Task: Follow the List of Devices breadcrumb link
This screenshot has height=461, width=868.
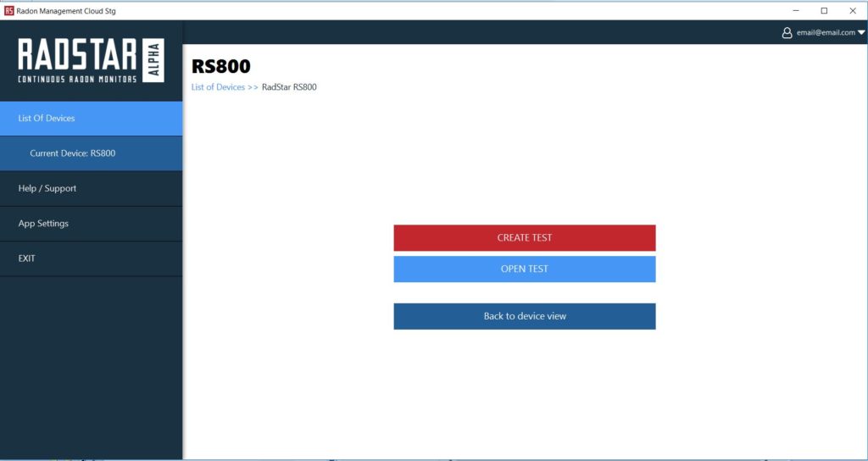Action: coord(218,87)
